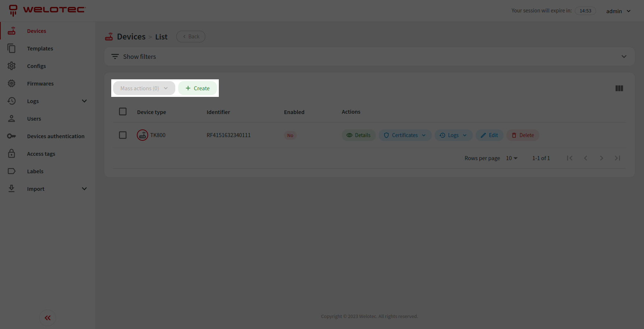Click the Access tags lock icon
The width and height of the screenshot is (644, 329).
coord(12,154)
